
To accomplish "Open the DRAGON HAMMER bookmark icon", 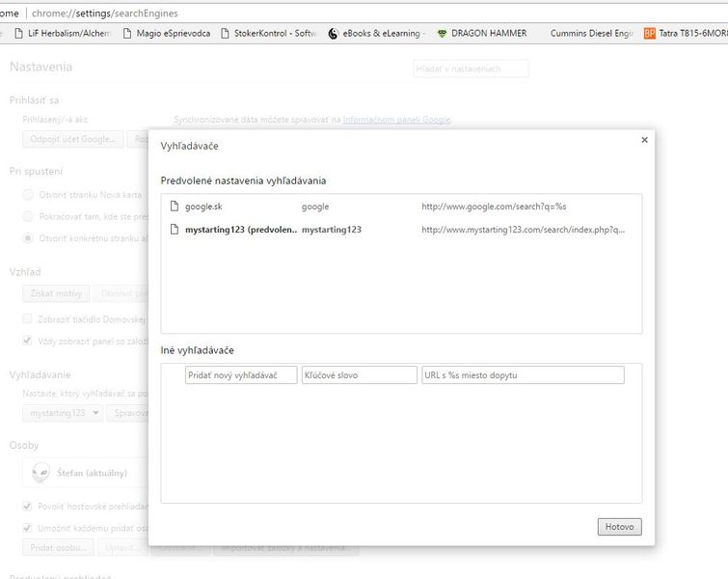I will tap(442, 33).
